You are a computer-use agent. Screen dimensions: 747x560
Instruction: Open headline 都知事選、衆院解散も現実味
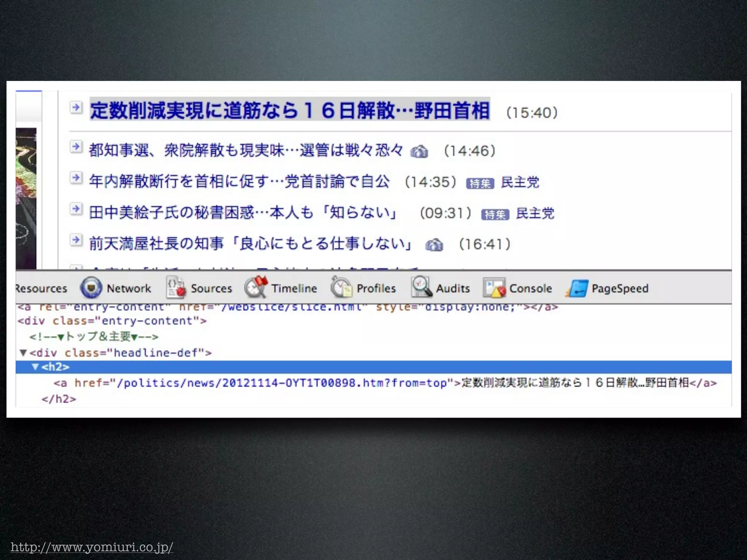(246, 150)
